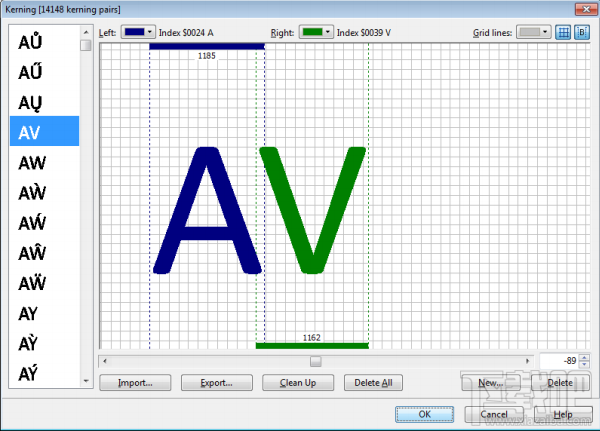Click the slider's right arrow

[528, 361]
